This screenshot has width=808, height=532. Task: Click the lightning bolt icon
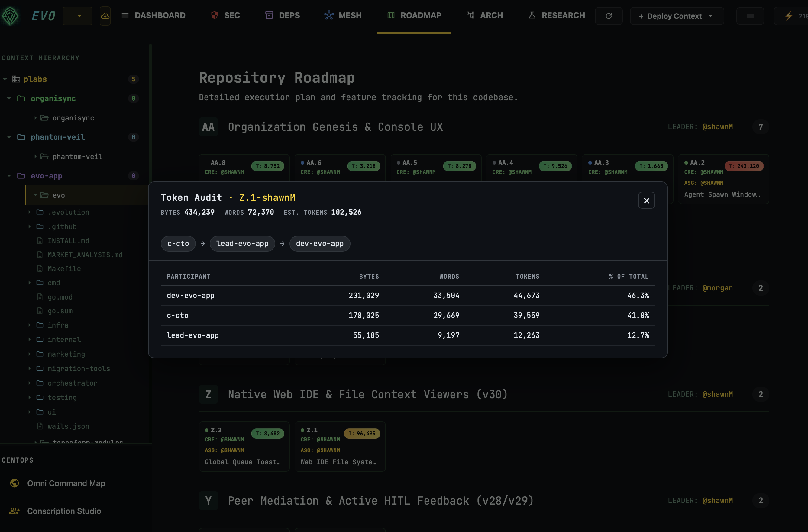coord(789,16)
